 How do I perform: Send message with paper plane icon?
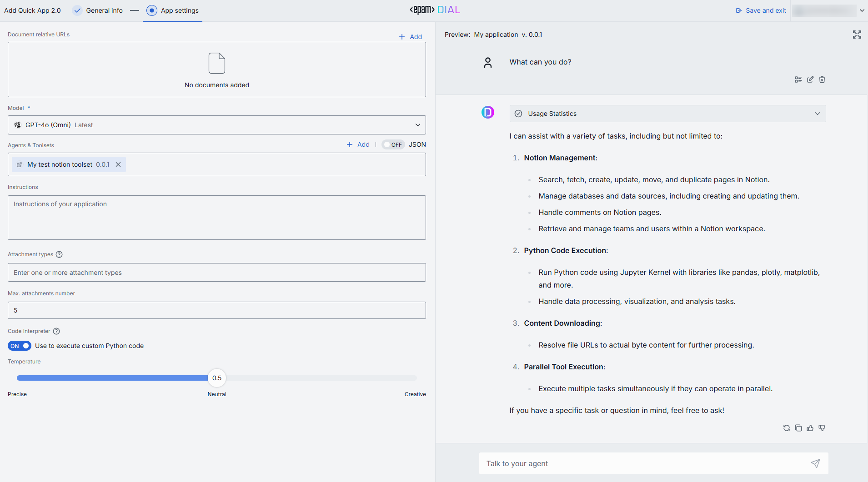(815, 463)
